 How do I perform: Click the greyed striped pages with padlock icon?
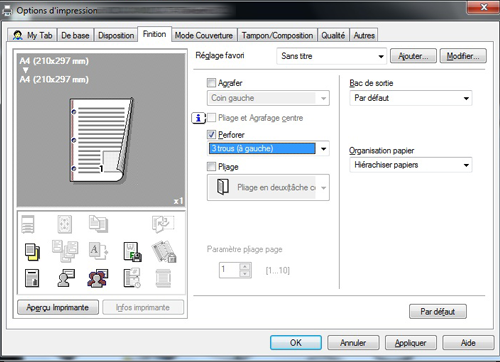(x=164, y=252)
